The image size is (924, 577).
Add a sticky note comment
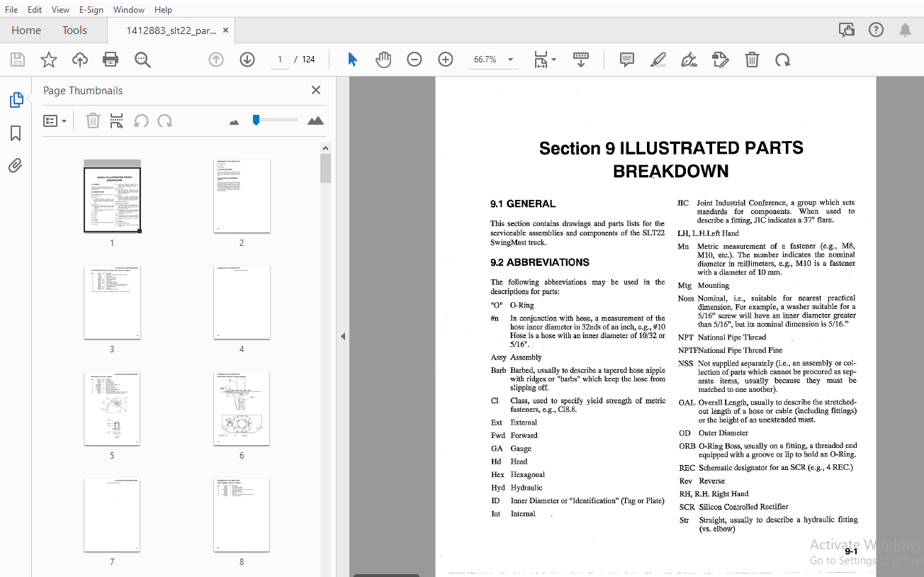(627, 60)
